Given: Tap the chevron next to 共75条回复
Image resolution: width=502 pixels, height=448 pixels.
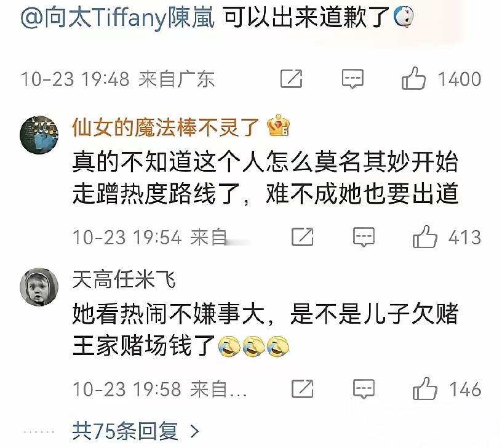Looking at the screenshot, I should click(194, 431).
